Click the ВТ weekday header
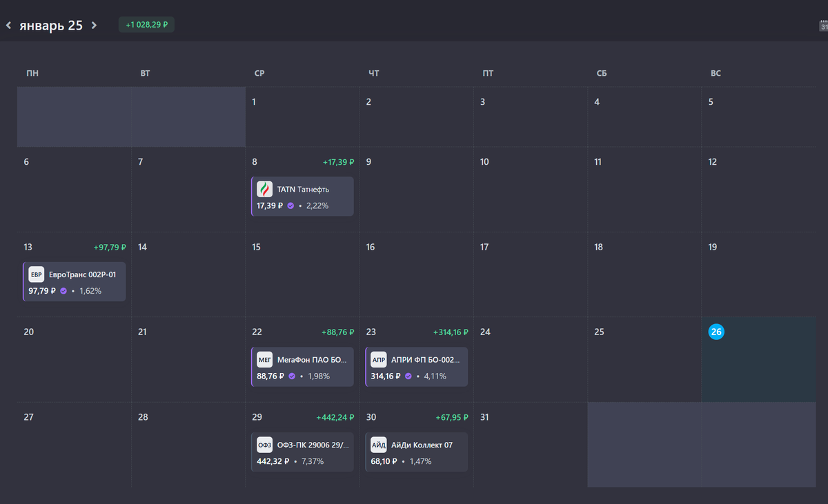The width and height of the screenshot is (828, 504). (x=145, y=73)
